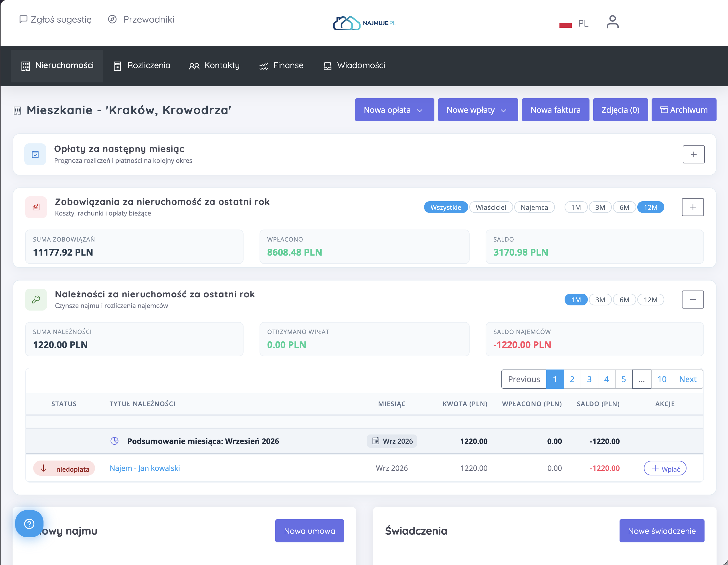
Task: Open the Nowa opłata dropdown
Action: coord(394,110)
